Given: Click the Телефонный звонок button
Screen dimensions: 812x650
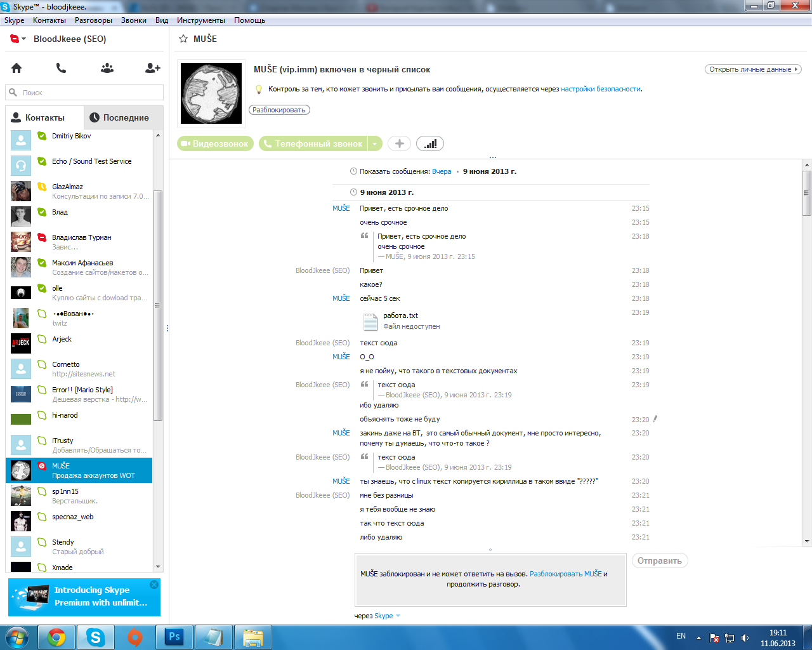Looking at the screenshot, I should coord(313,143).
